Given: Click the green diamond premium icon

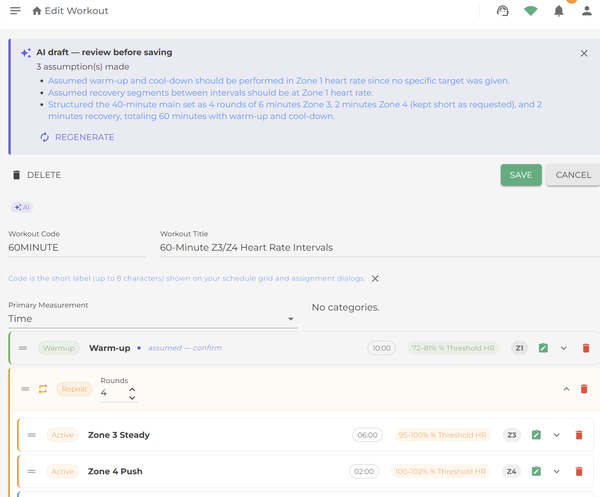Looking at the screenshot, I should (530, 11).
